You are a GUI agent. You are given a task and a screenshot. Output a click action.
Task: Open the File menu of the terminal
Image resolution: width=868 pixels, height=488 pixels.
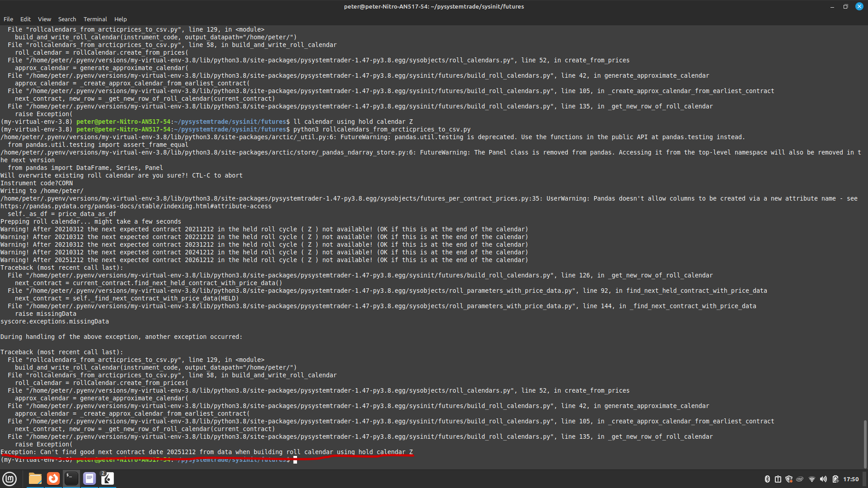point(8,19)
